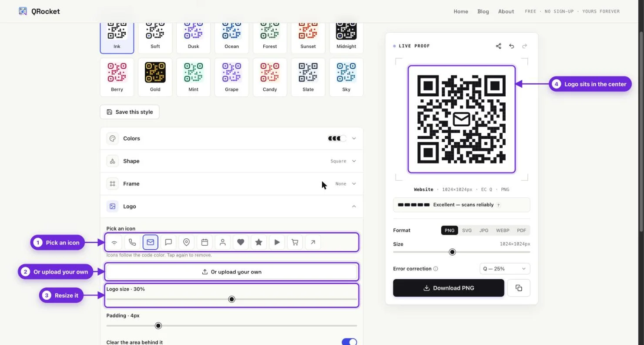Click the FREE · NO SIGN-UP · YOURS FOREVER tagline
The width and height of the screenshot is (644, 345).
pyautogui.click(x=572, y=11)
